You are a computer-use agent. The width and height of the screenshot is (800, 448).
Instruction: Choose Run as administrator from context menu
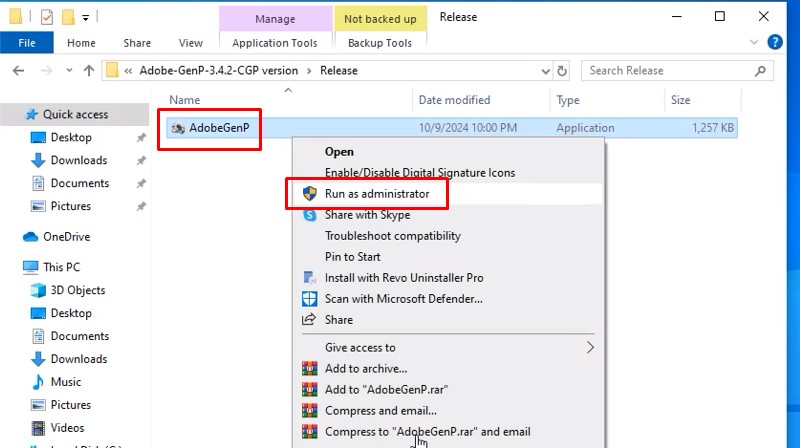coord(377,194)
